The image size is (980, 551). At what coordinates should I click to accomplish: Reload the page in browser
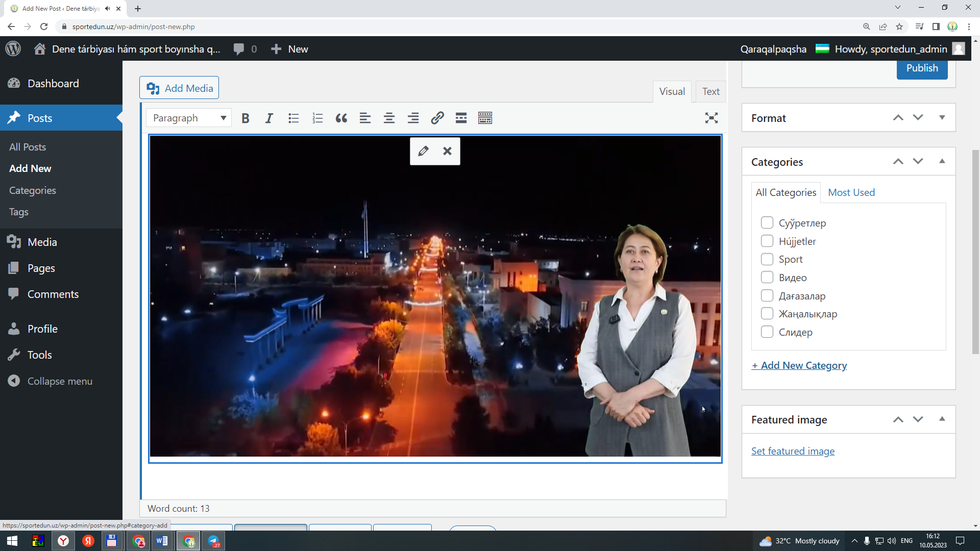(44, 27)
